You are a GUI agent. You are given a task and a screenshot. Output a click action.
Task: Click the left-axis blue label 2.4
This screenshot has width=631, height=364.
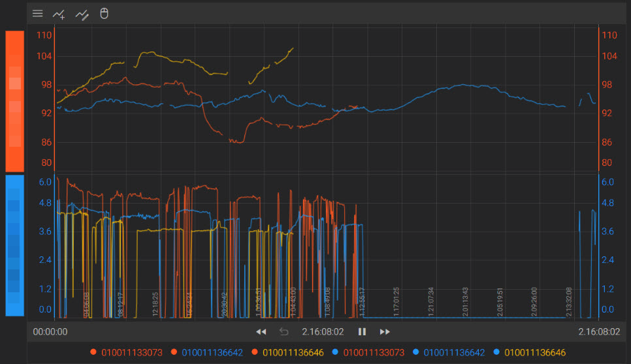(x=45, y=260)
